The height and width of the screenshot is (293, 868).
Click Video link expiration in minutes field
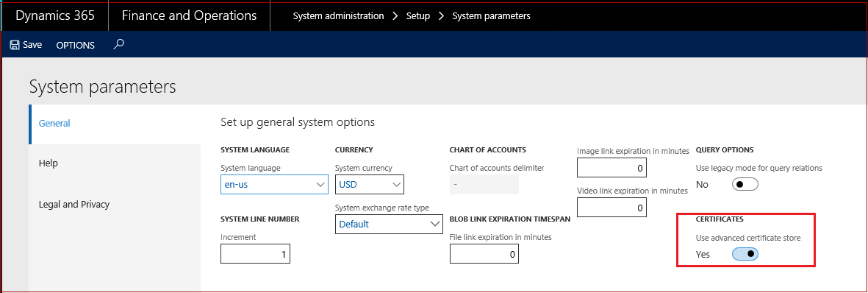pos(611,208)
